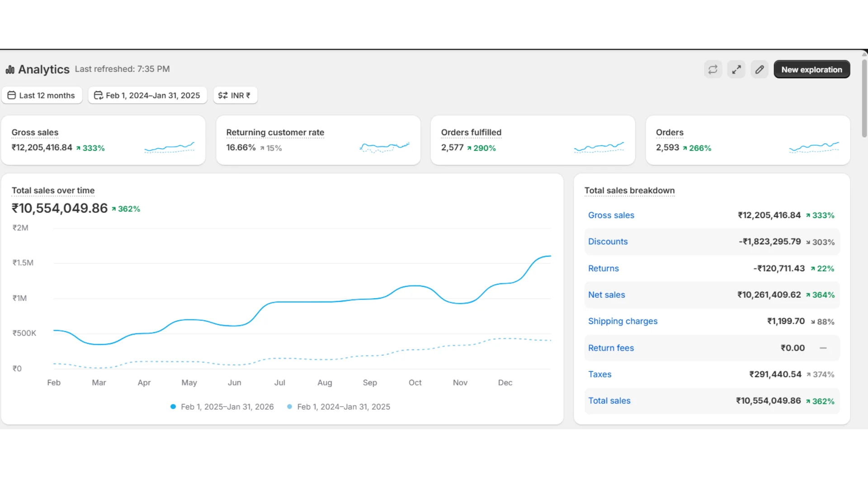Click the fullscreen expand icon
The width and height of the screenshot is (868, 488).
click(x=736, y=70)
